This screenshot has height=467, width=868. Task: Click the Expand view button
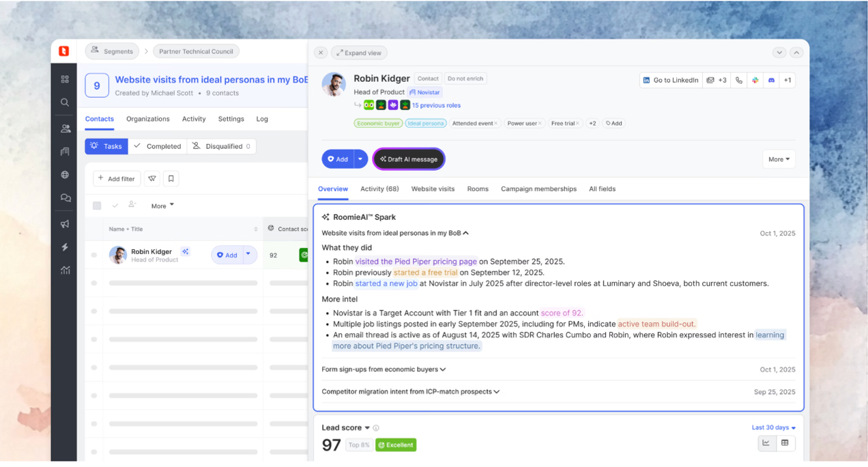click(x=359, y=53)
